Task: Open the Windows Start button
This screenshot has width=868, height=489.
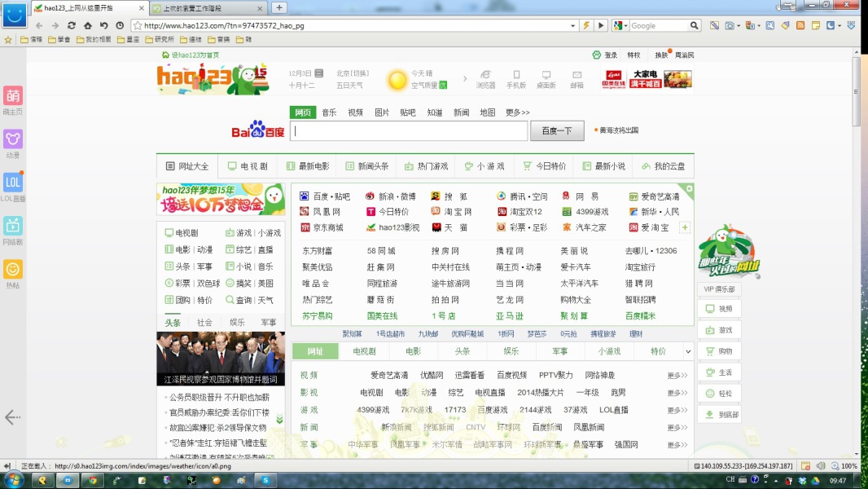Action: point(13,479)
